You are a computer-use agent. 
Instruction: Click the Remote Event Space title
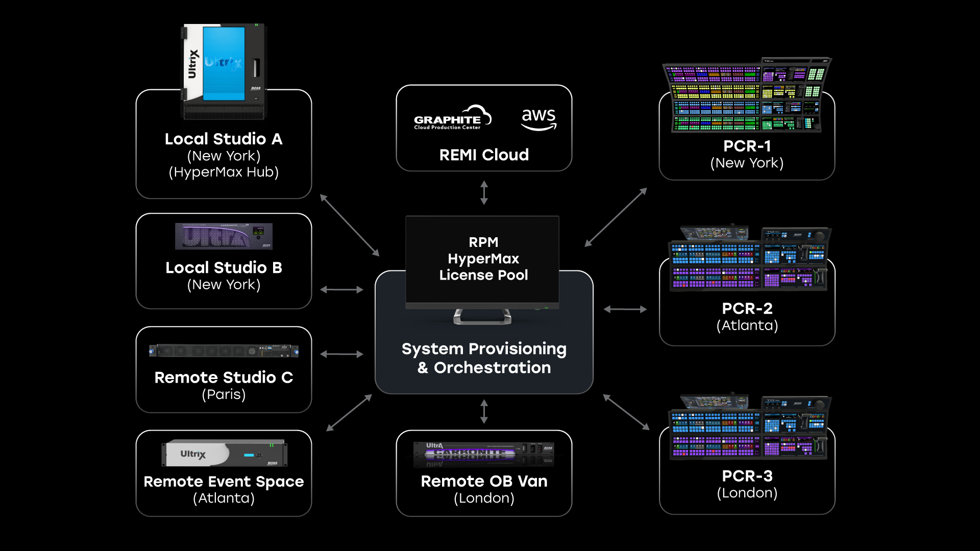(x=224, y=482)
